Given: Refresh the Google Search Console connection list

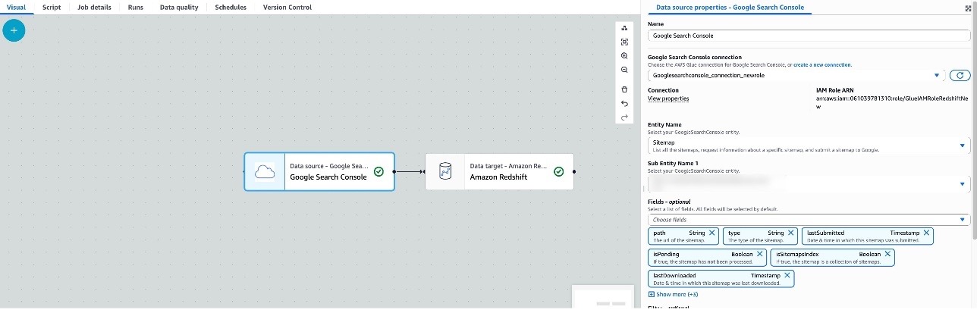Looking at the screenshot, I should (960, 75).
